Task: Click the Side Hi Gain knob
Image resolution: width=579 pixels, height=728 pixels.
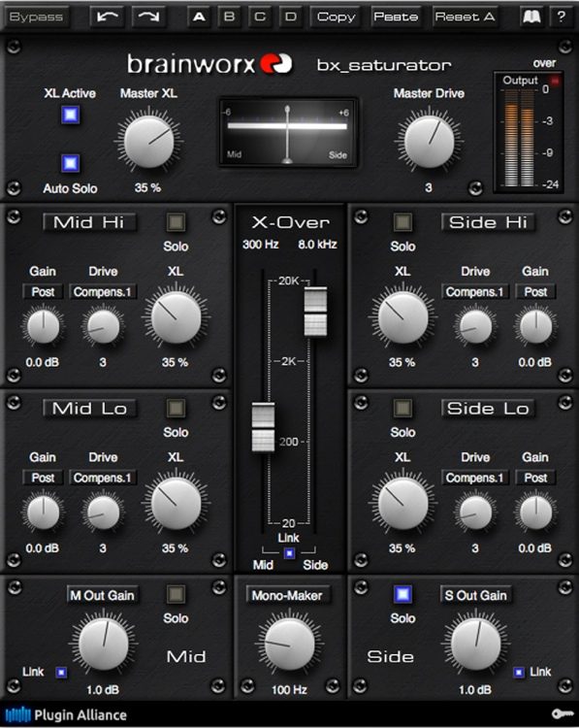Action: click(535, 326)
